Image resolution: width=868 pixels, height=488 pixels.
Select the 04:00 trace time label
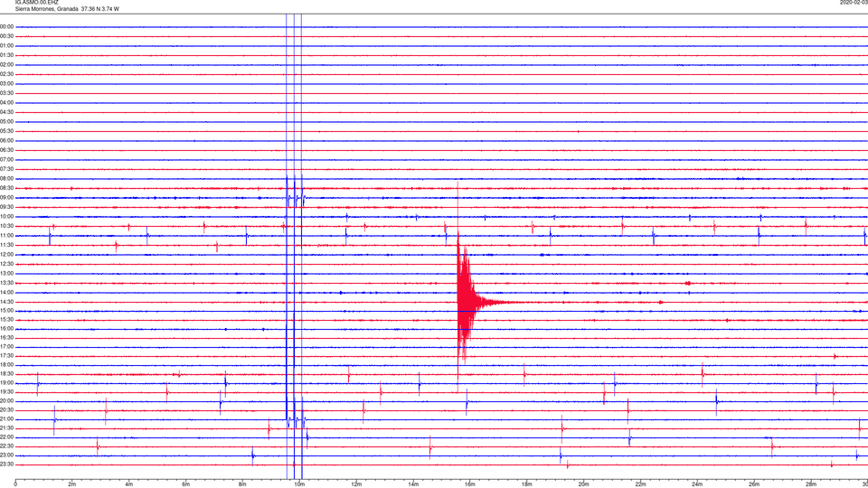click(6, 102)
